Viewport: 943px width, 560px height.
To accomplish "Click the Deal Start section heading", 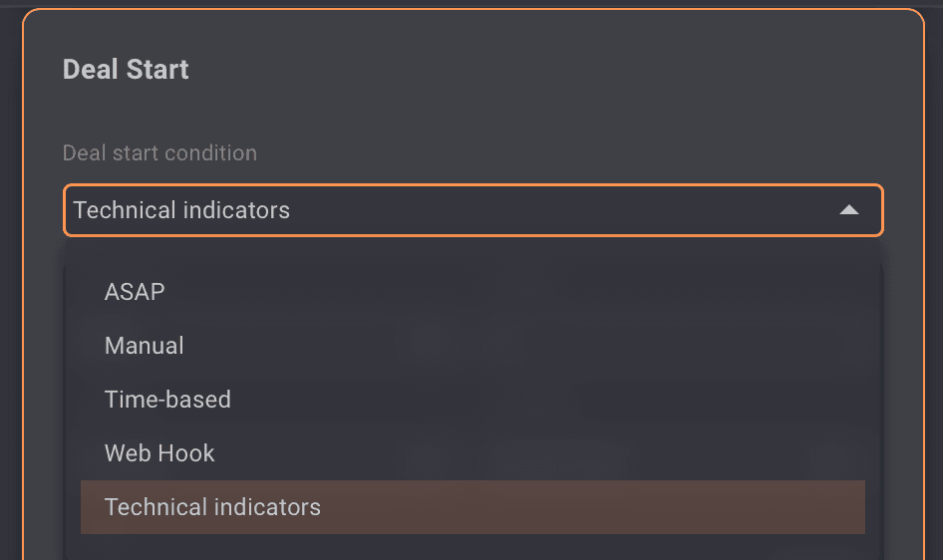I will [126, 70].
